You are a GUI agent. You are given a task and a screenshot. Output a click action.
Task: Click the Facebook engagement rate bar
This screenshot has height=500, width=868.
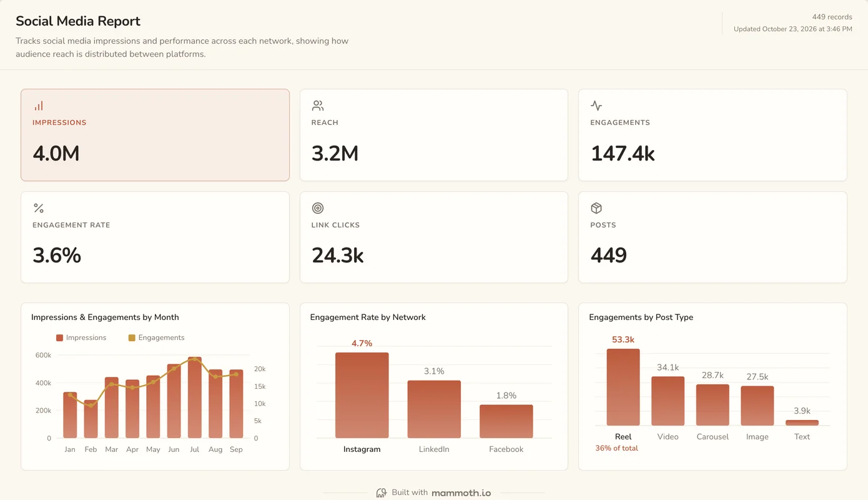point(506,421)
